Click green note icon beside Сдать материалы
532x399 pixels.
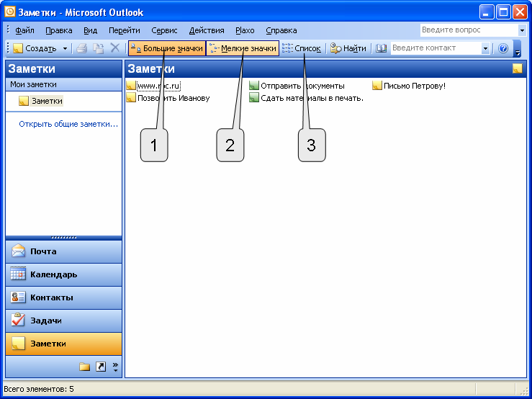click(x=254, y=98)
